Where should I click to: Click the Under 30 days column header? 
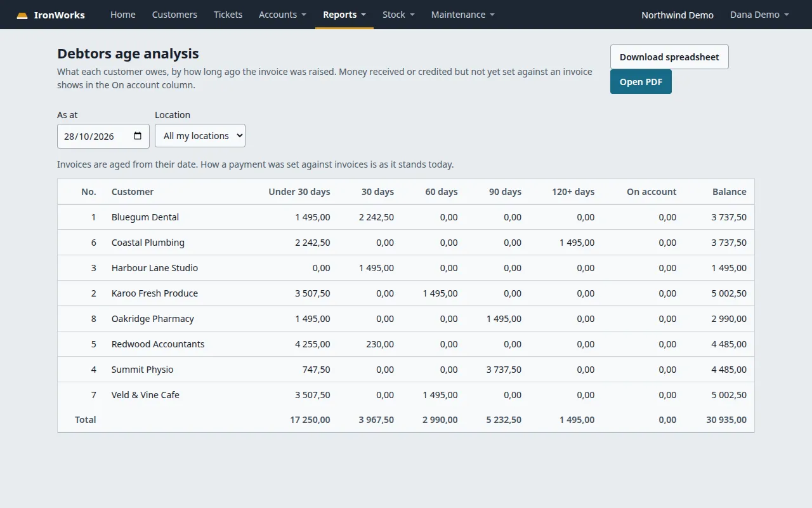click(299, 192)
